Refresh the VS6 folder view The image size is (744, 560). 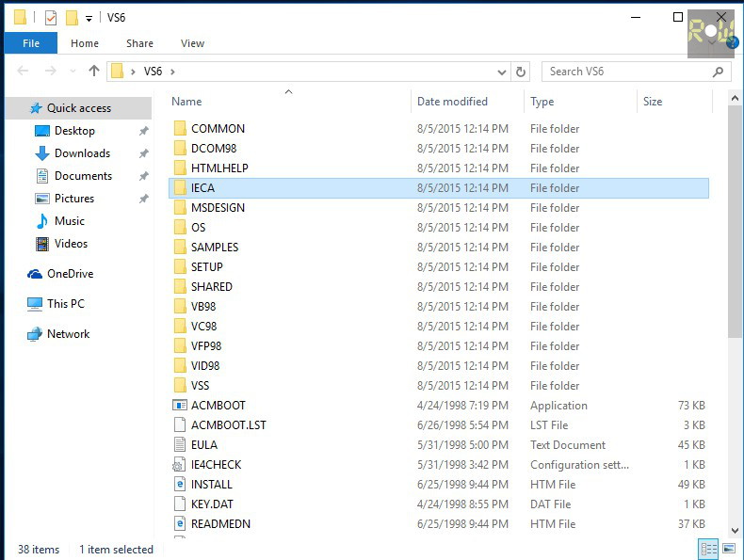point(521,72)
